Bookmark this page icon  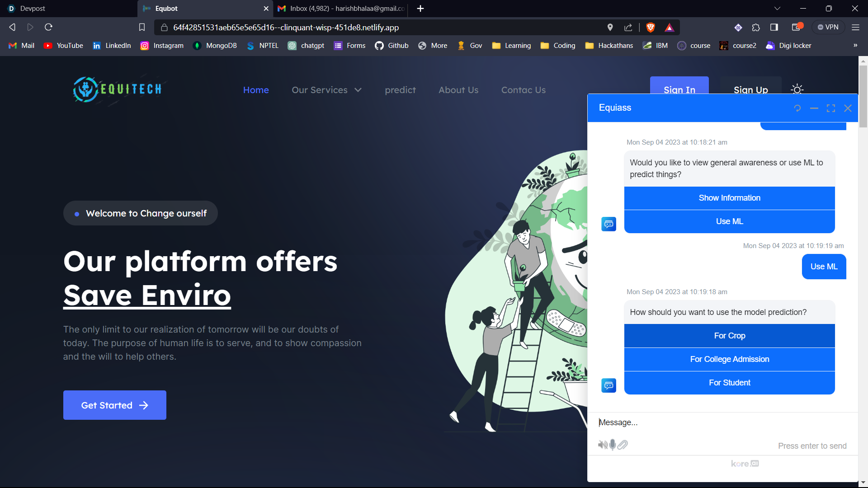tap(142, 28)
